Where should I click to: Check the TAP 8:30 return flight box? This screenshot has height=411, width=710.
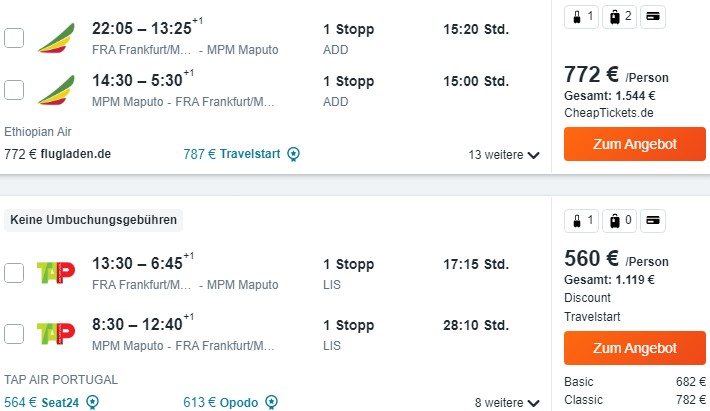[14, 334]
